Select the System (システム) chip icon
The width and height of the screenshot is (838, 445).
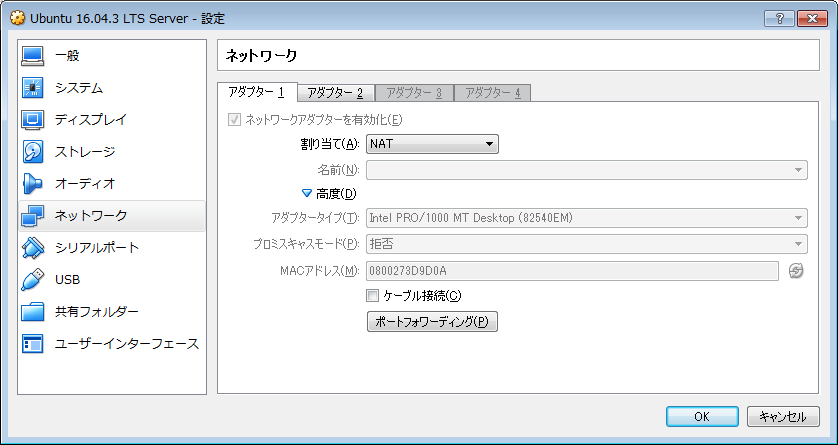pos(33,88)
